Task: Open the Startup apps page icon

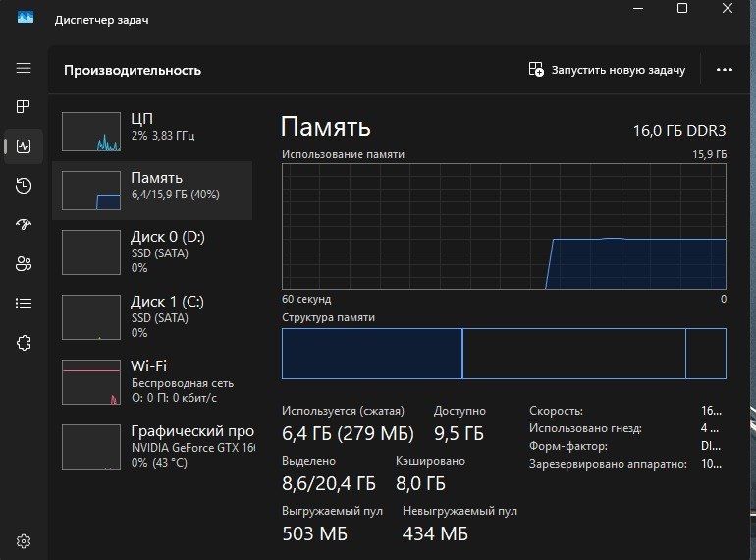Action: (24, 224)
